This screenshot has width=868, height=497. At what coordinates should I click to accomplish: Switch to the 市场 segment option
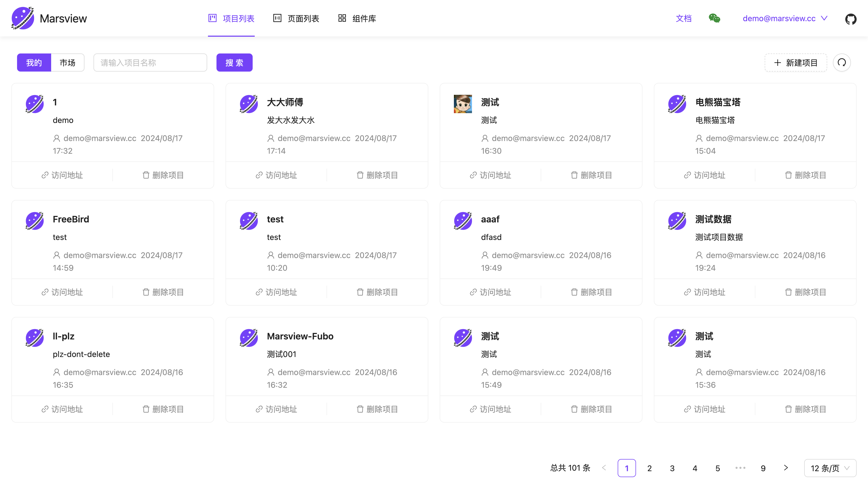tap(67, 63)
